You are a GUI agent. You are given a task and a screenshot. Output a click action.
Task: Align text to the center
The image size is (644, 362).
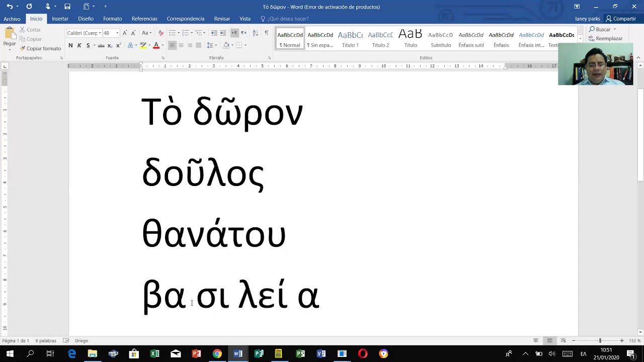(181, 45)
